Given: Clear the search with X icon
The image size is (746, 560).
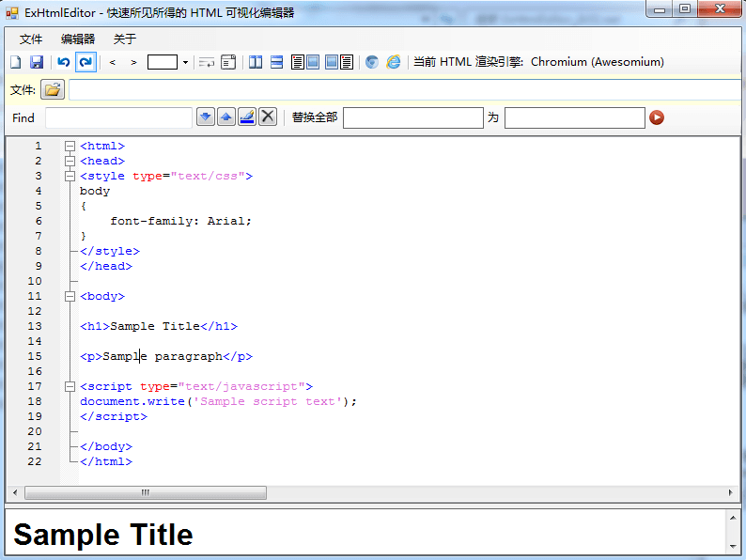Looking at the screenshot, I should 268,117.
